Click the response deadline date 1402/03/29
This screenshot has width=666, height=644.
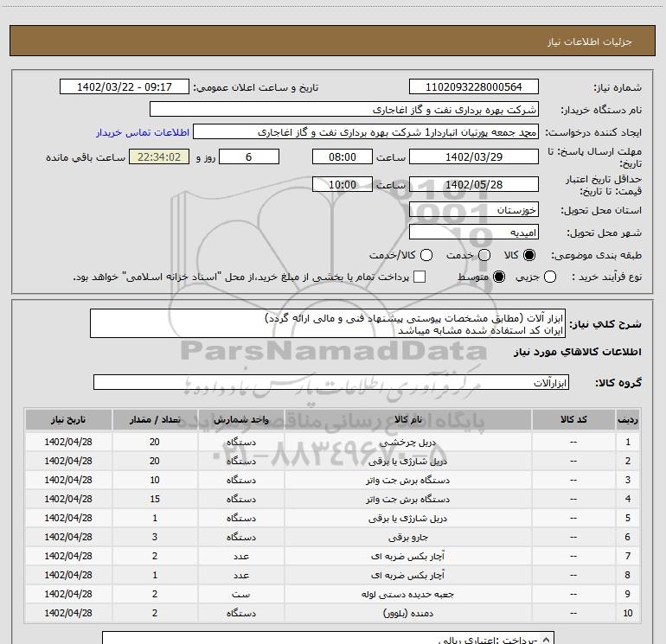[x=474, y=156]
